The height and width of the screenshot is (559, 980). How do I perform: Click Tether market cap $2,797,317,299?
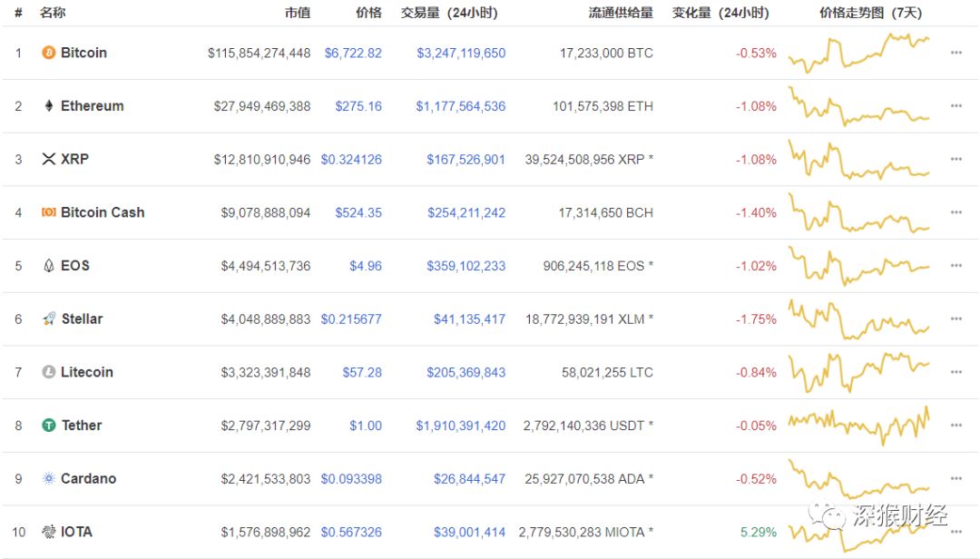point(266,426)
